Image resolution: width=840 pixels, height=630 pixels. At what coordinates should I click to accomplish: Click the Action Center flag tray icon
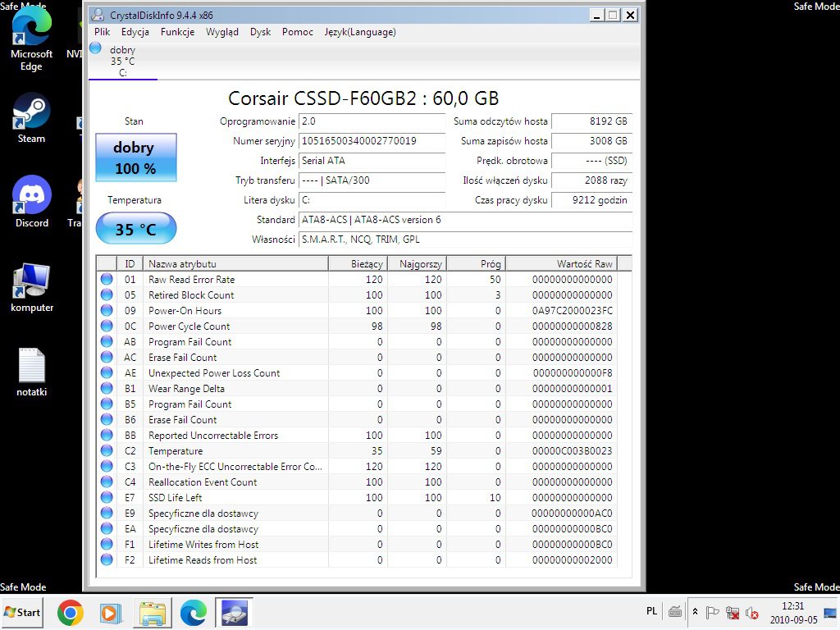click(712, 612)
